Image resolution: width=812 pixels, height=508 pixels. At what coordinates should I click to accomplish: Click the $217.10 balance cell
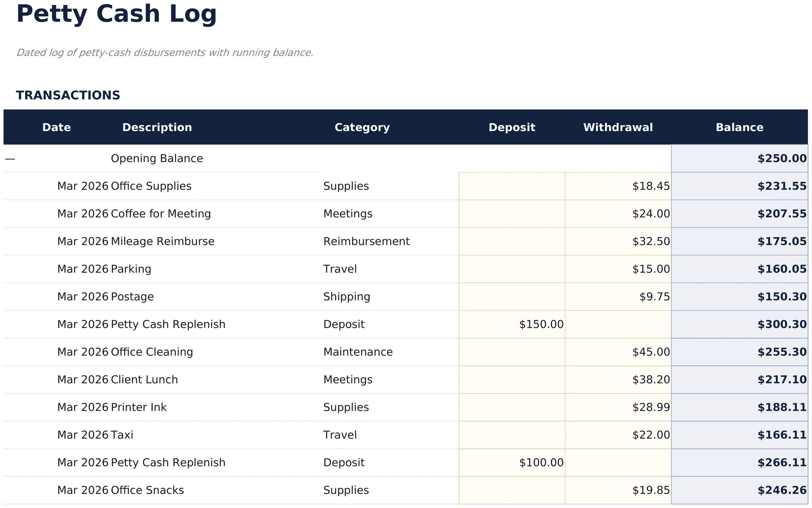(740, 380)
